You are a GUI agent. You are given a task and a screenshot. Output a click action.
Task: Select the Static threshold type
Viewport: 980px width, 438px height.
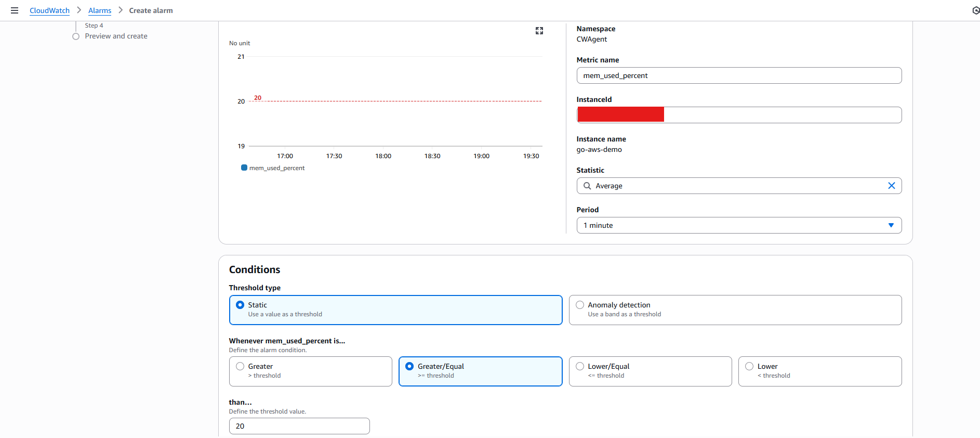[240, 305]
